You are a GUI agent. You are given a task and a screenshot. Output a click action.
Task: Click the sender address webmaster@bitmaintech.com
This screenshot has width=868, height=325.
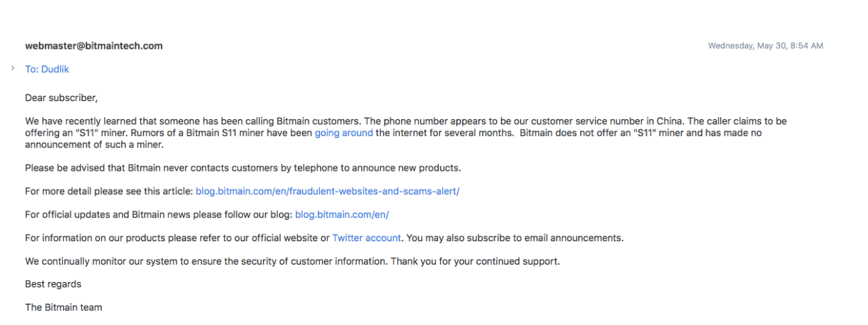[x=94, y=46]
